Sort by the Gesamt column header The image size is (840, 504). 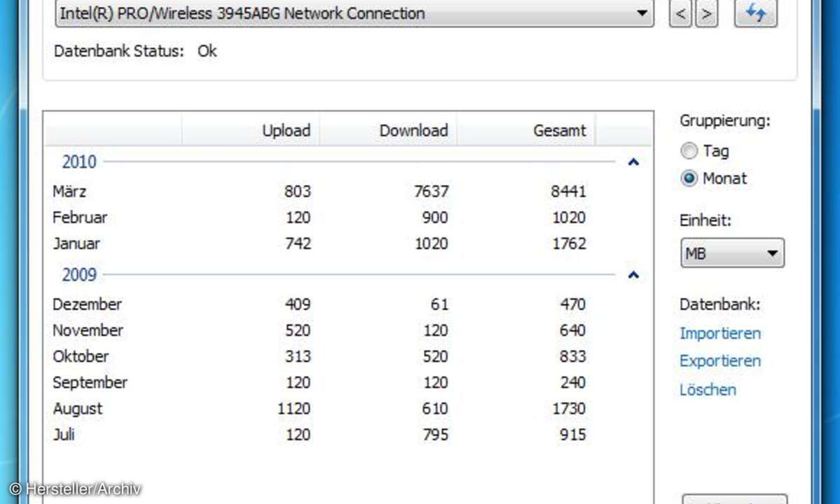click(526, 130)
